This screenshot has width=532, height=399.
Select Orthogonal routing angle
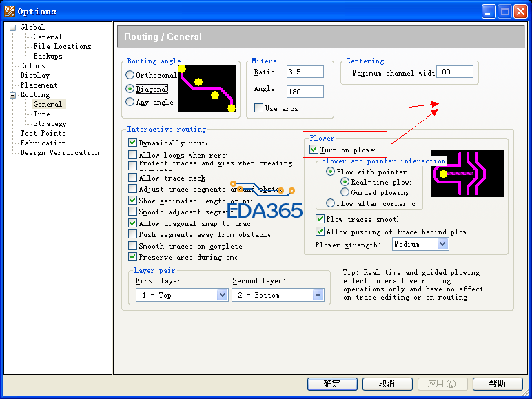pyautogui.click(x=130, y=75)
